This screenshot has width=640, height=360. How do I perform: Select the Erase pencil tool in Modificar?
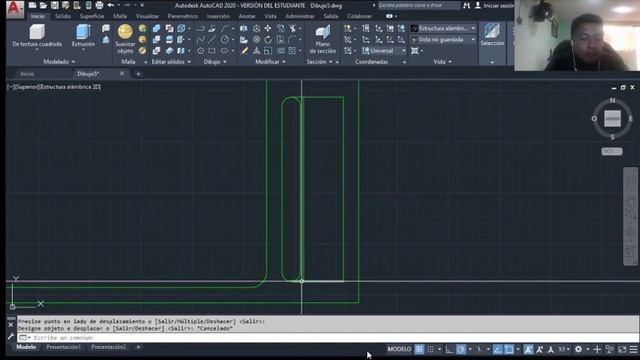coord(244,51)
